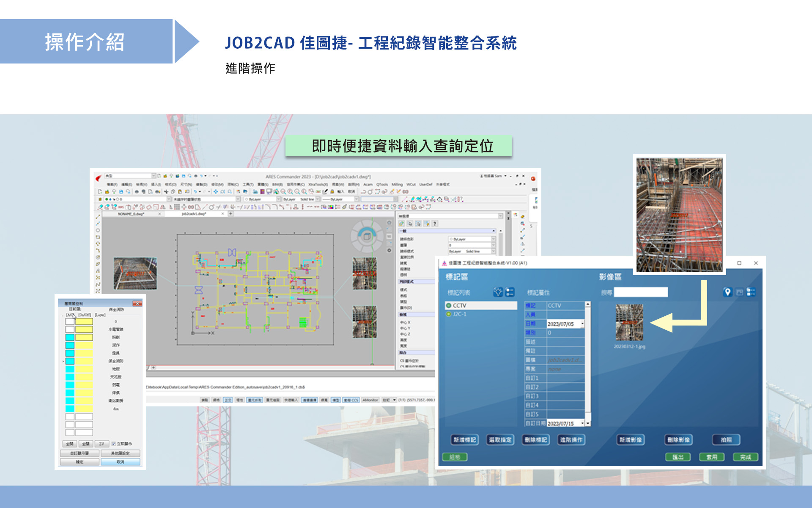Click the Open folder icon in ARES toolbar
This screenshot has width=812, height=508.
tap(107, 192)
